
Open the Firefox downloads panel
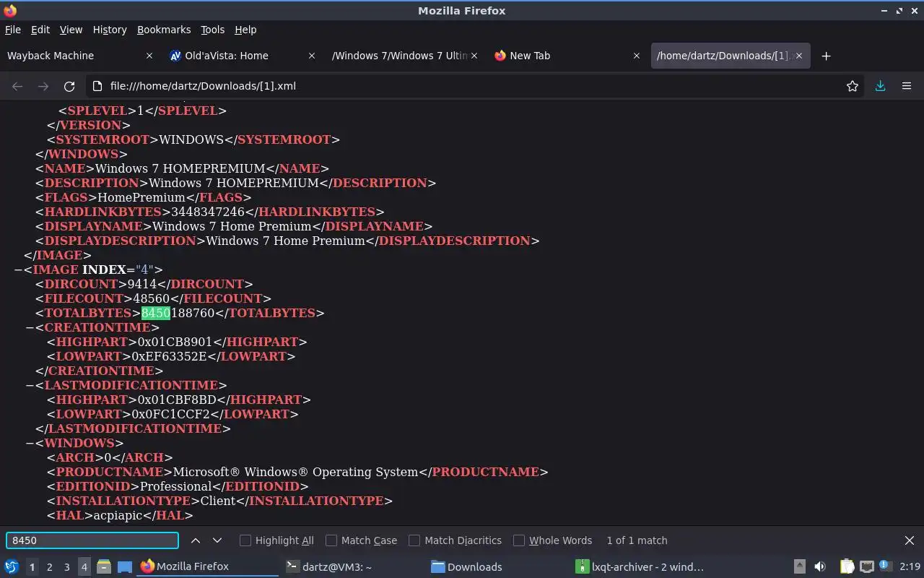tap(881, 86)
